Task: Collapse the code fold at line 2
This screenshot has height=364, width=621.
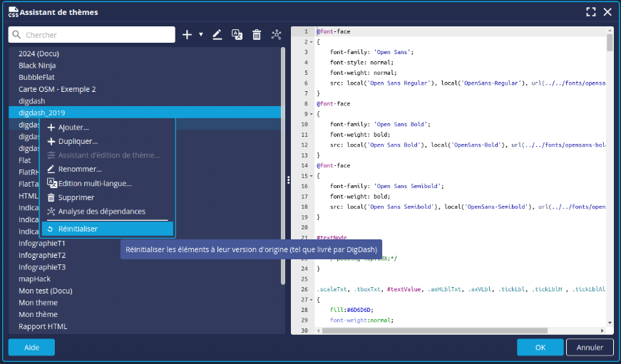Action: point(312,42)
